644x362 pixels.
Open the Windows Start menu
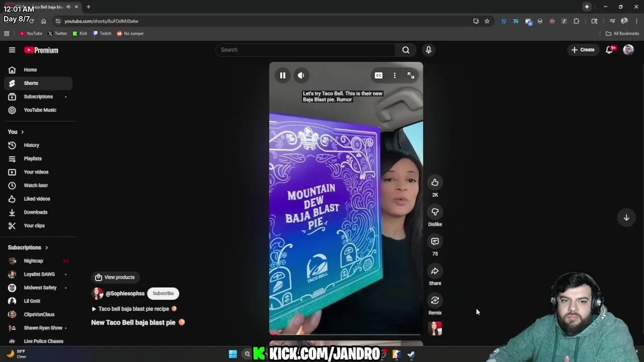(232, 354)
